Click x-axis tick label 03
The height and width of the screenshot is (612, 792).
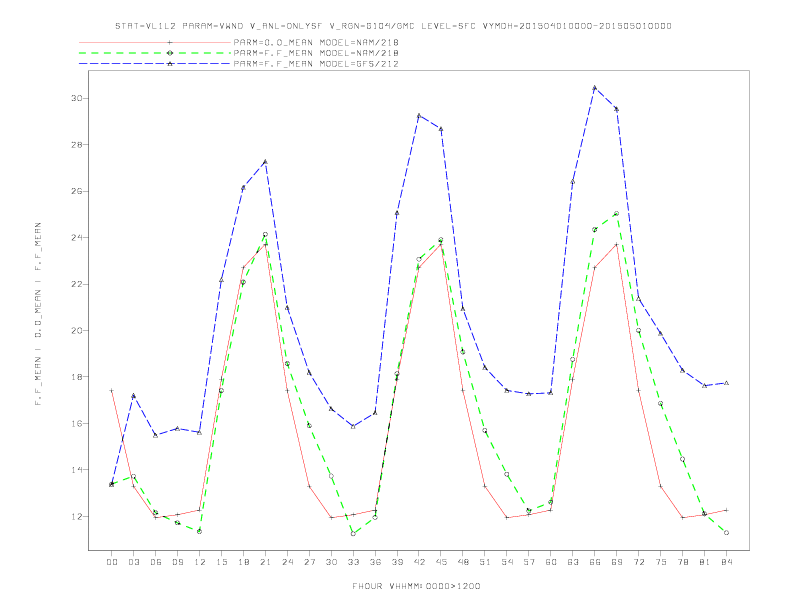pos(133,562)
